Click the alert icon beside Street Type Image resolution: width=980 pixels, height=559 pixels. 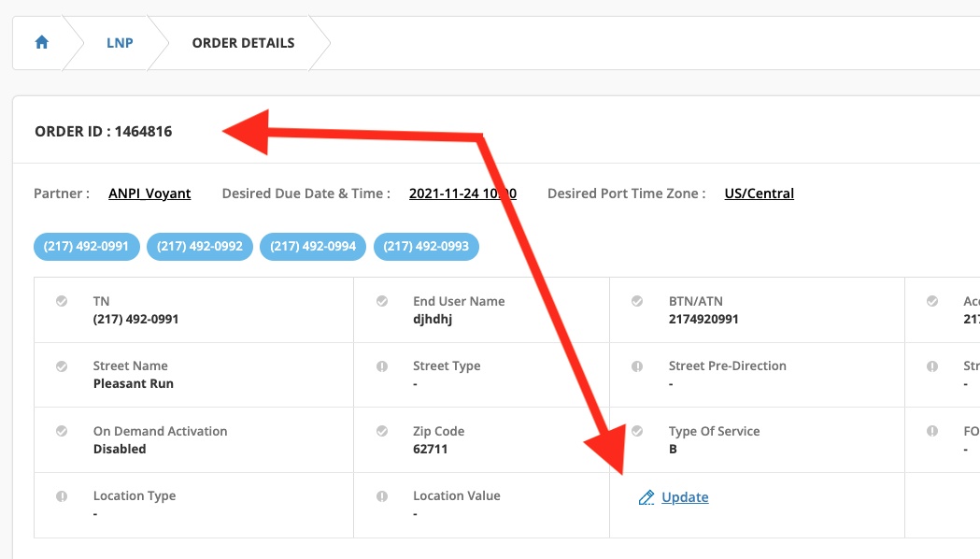coord(382,366)
